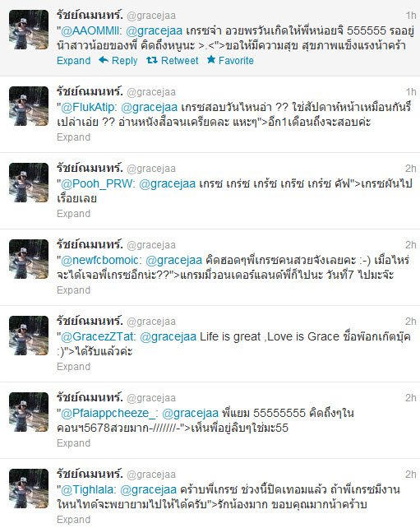
Task: Open the @FlukAtip profile link
Action: coord(87,108)
